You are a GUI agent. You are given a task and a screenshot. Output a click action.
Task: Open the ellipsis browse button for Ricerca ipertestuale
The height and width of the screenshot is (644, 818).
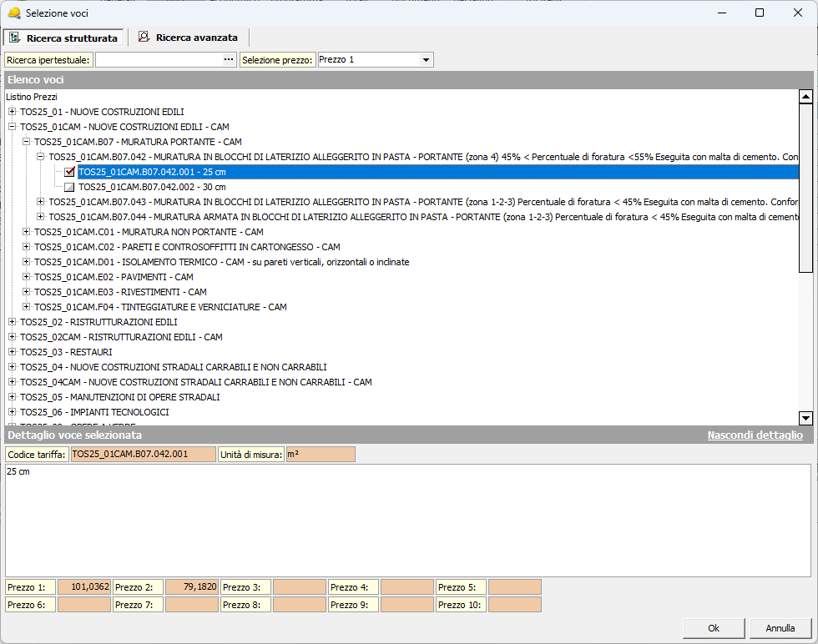tap(229, 59)
